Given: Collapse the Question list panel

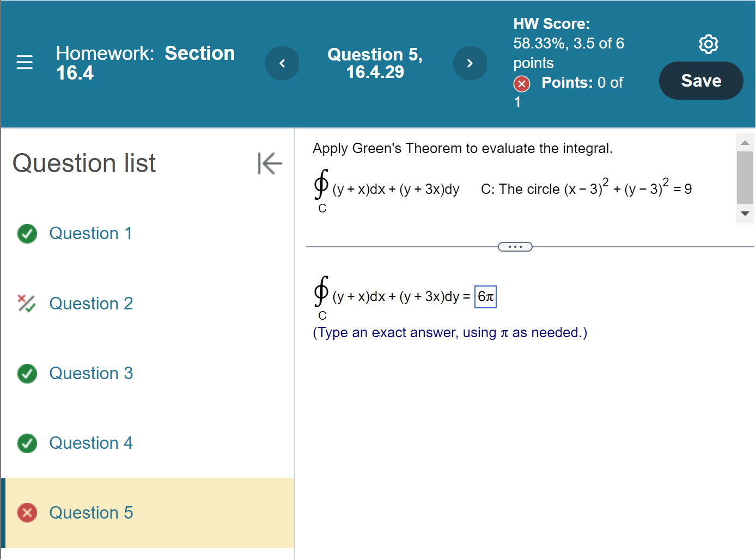Looking at the screenshot, I should [270, 163].
